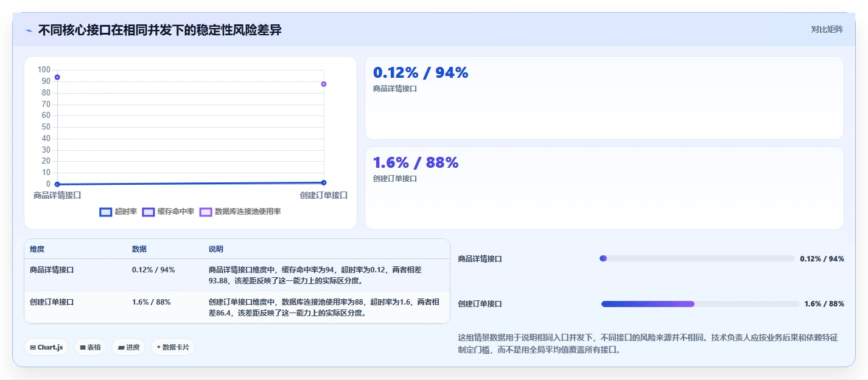Click the purple 缓存命中率 point at 94
Screen dimensions: 868x380
pyautogui.click(x=57, y=77)
